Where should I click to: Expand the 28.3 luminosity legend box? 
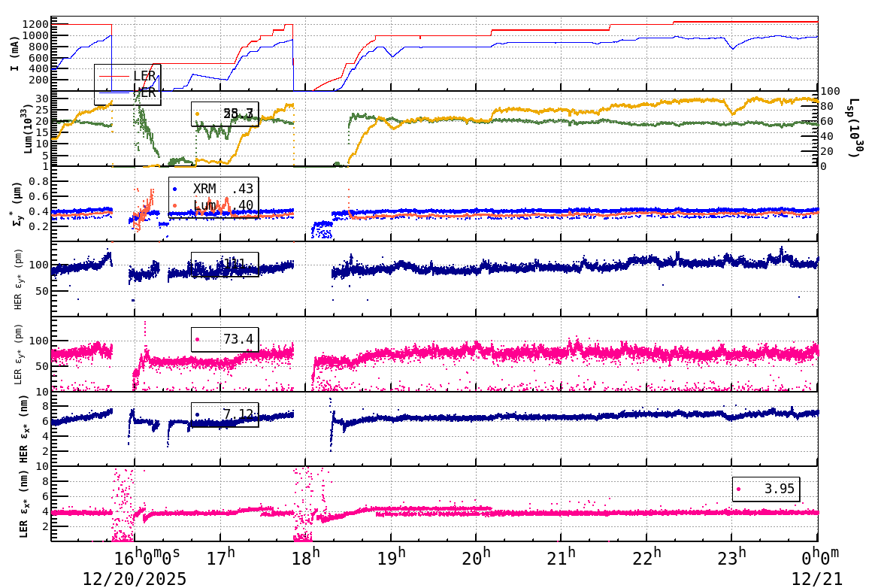coord(226,114)
